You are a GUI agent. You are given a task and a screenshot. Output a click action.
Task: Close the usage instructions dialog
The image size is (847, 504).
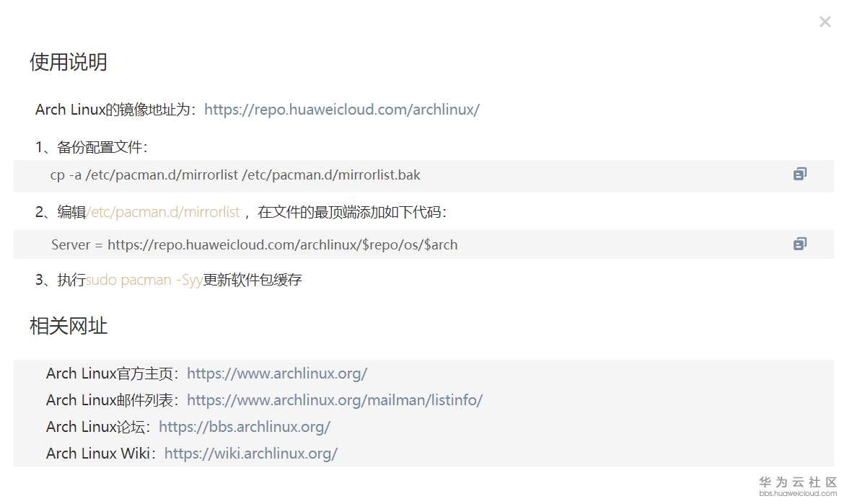pyautogui.click(x=825, y=22)
